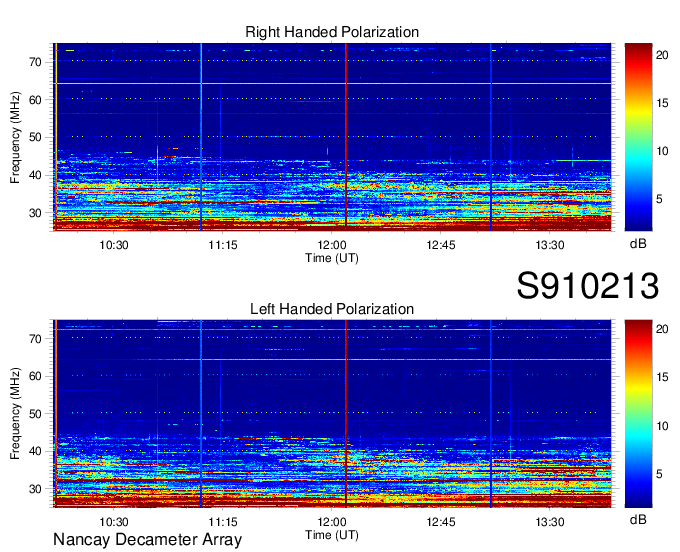Click the 70 MHz tick on top plot

36,62
